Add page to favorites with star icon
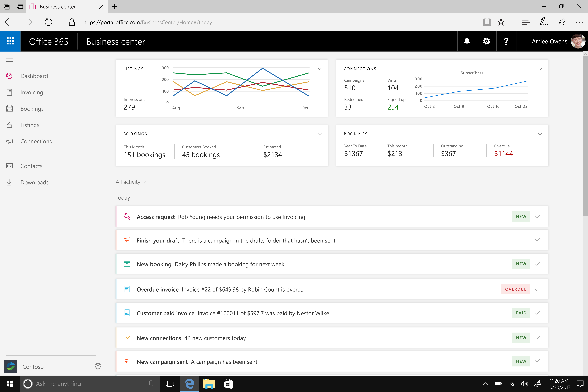 click(x=501, y=22)
